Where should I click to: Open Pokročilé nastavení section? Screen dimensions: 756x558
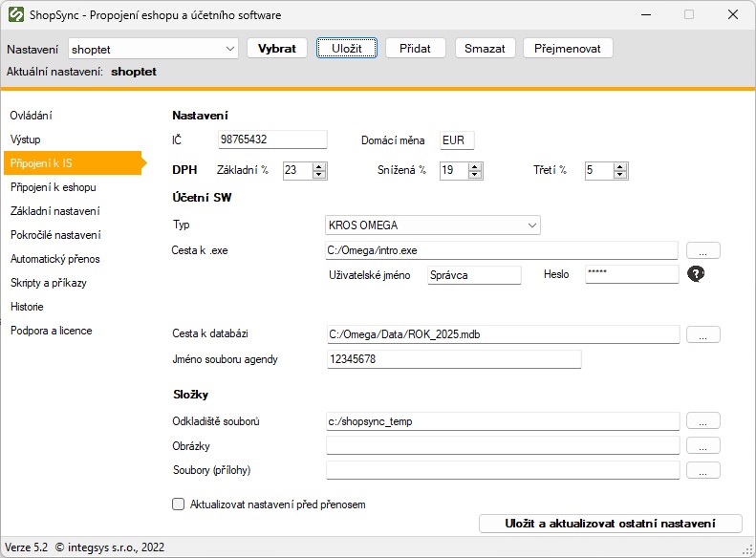click(x=55, y=235)
